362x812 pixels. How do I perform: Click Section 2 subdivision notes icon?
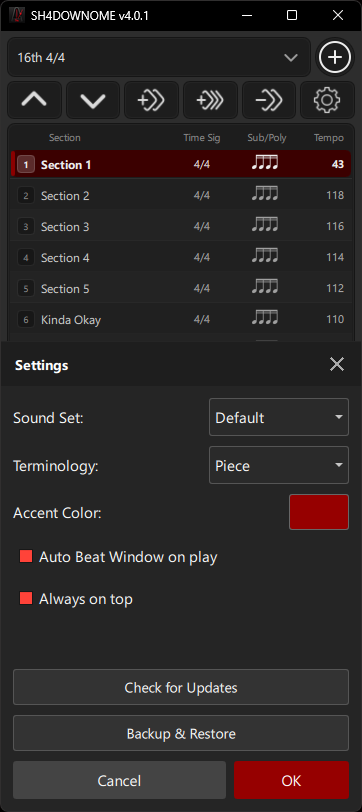(265, 195)
